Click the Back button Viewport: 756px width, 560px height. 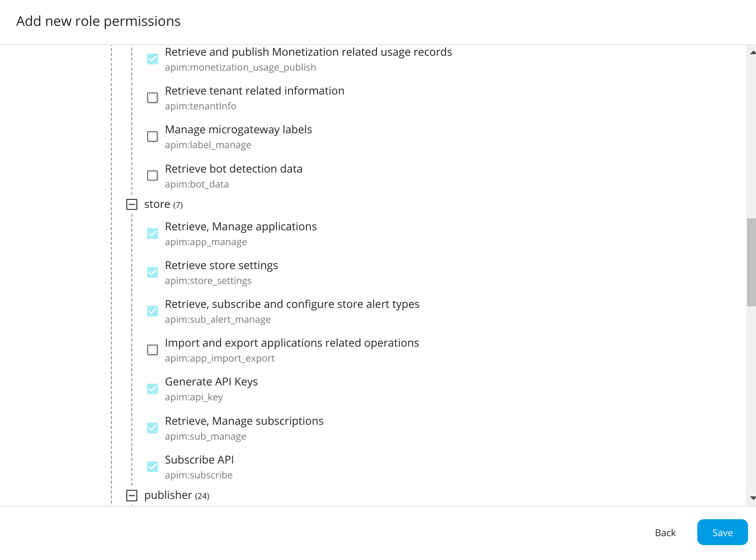[x=665, y=532]
